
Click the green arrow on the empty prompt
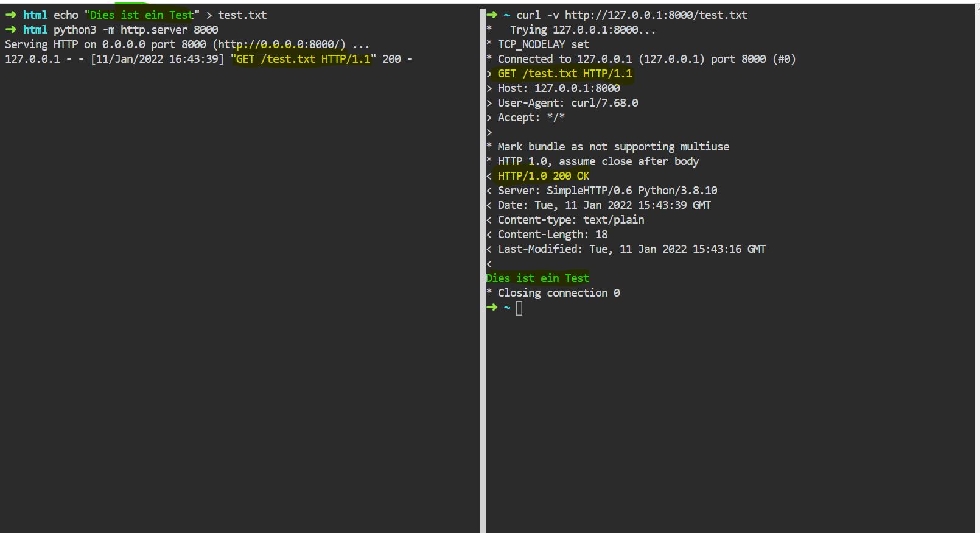492,307
